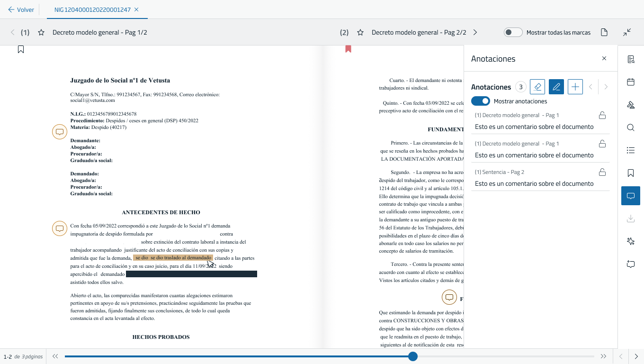Go to next document with right chevron
644x364 pixels.
pyautogui.click(x=475, y=33)
